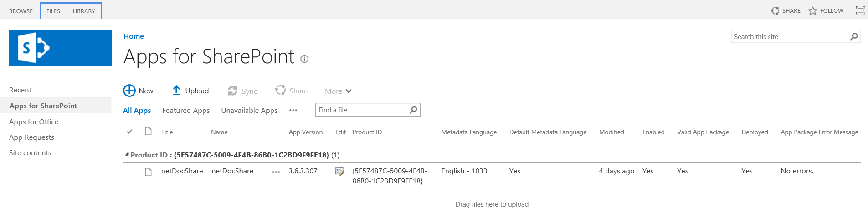Click the site search magnifier icon
The height and width of the screenshot is (213, 868).
854,36
